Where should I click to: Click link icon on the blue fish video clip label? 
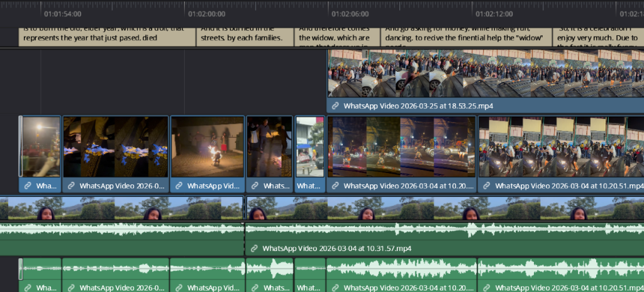[71, 186]
